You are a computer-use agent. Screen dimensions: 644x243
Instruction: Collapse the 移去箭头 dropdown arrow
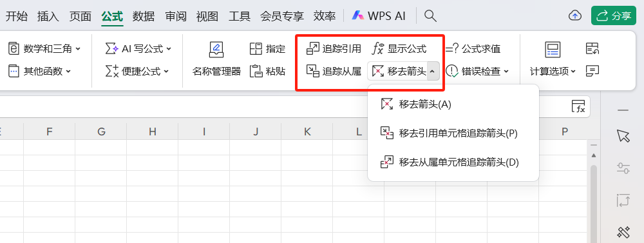(433, 71)
